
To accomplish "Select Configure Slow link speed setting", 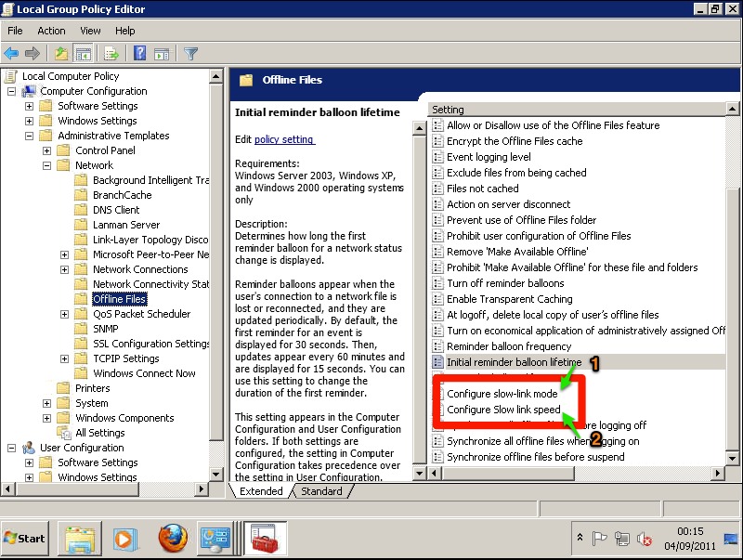I will point(503,410).
